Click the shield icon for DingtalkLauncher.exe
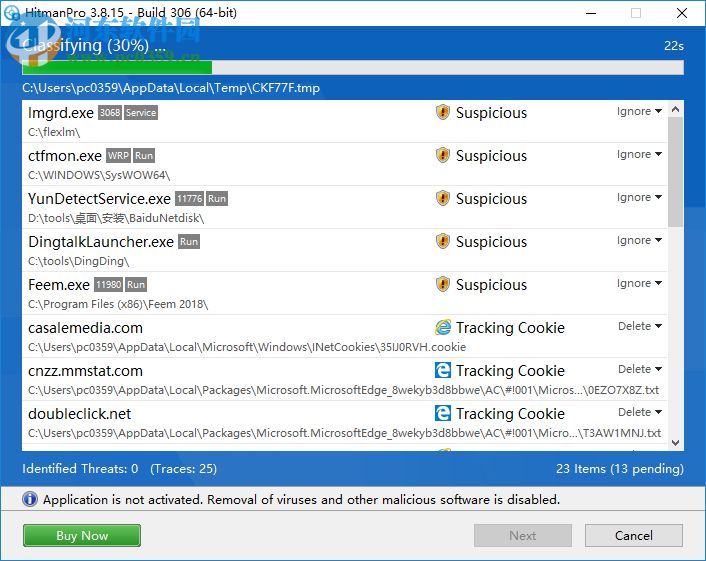 [x=443, y=241]
